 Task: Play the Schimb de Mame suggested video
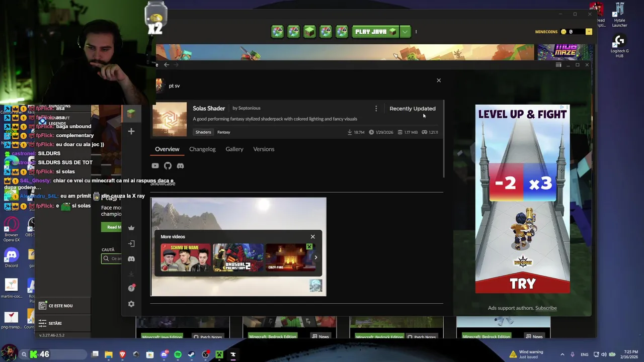[186, 257]
